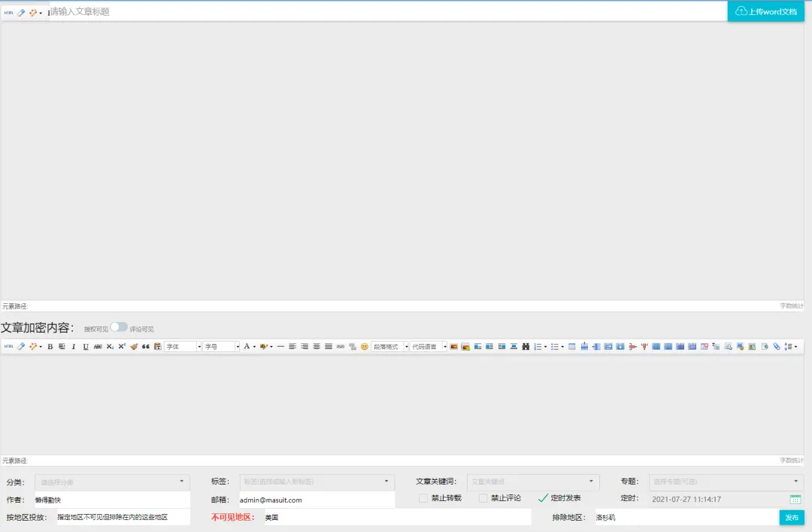Click the blockquote quotation marks icon

146,346
